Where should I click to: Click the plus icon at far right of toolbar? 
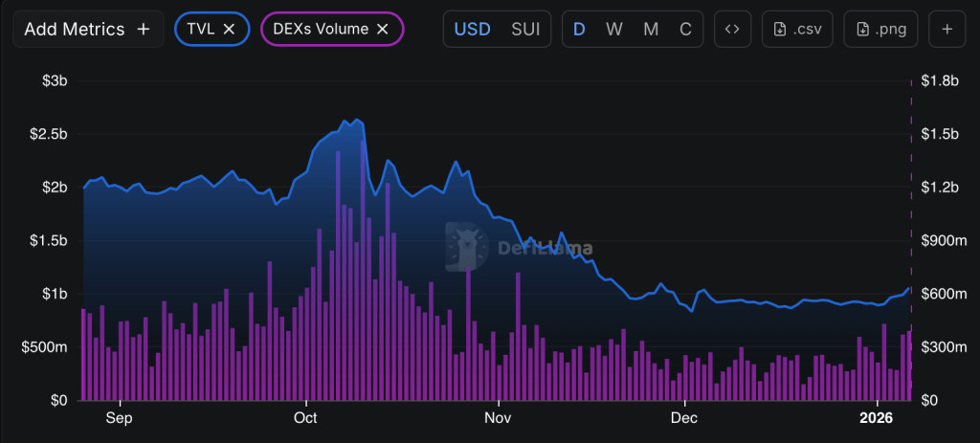[x=947, y=29]
